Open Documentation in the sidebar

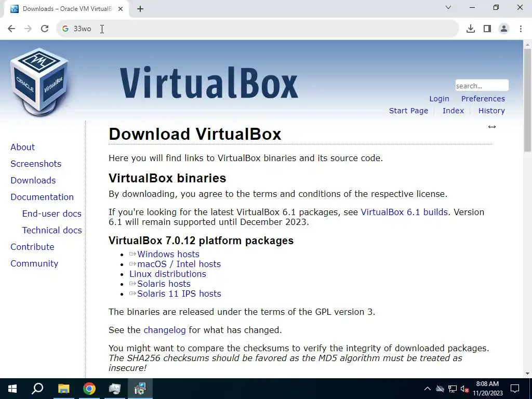pyautogui.click(x=42, y=197)
